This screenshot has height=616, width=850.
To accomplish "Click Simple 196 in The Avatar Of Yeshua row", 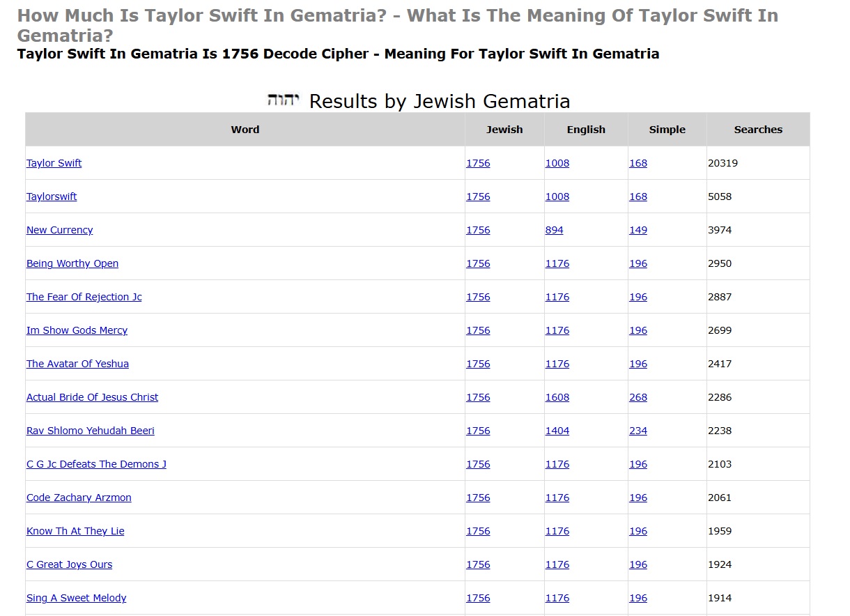I will [638, 364].
